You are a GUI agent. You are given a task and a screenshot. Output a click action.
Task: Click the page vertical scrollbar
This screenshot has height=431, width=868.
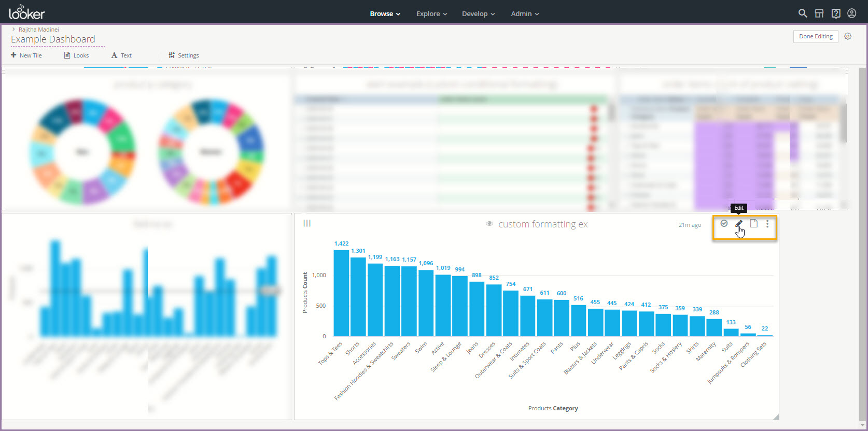[863, 245]
